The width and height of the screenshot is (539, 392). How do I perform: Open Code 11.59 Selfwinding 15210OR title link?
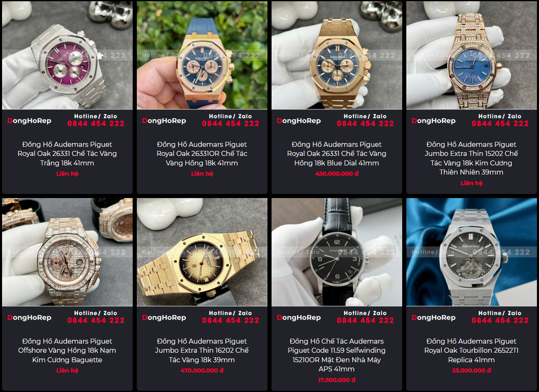coord(337,355)
